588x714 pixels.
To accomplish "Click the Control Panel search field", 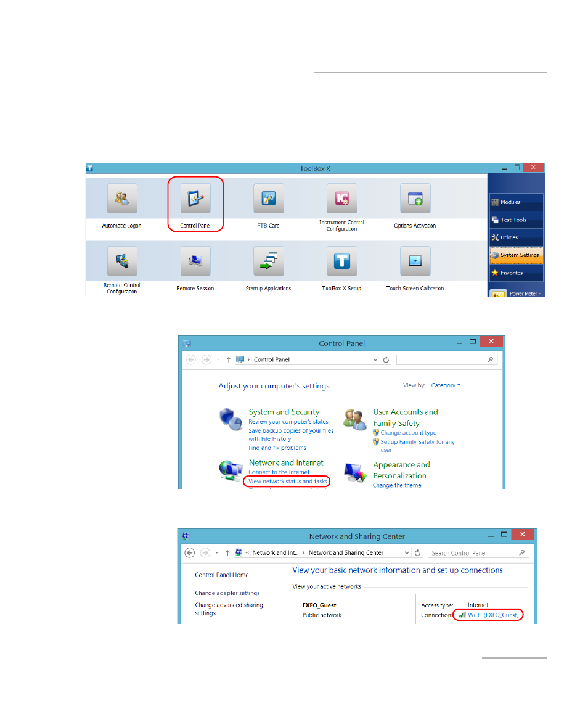I will pos(447,359).
